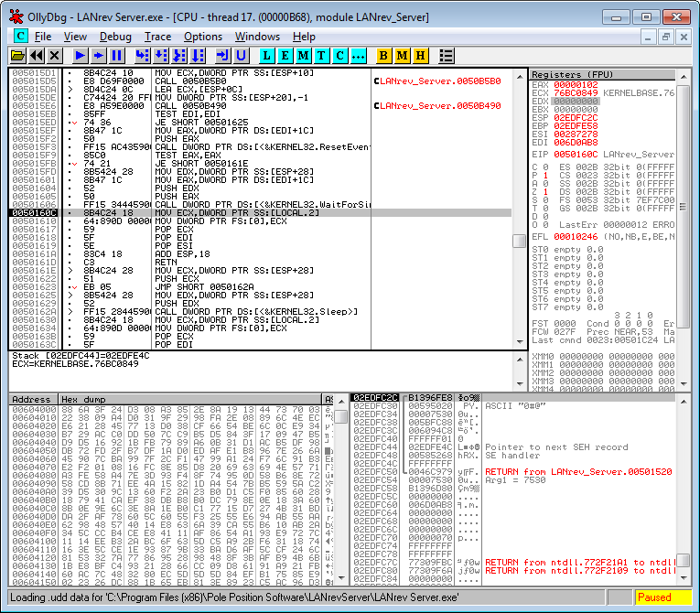This screenshot has width=700, height=613.
Task: Click the Execute till return icon
Action: tap(222, 56)
